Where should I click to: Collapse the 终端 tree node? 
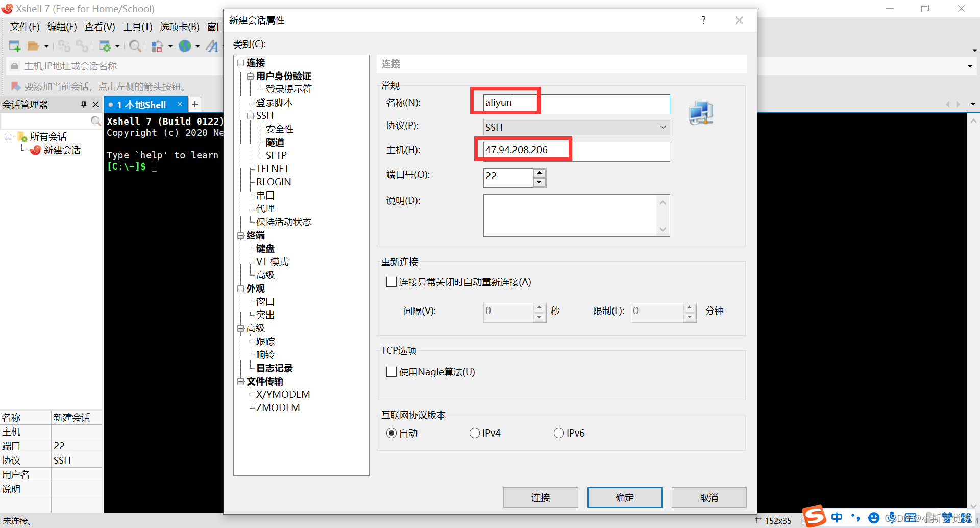(x=240, y=235)
